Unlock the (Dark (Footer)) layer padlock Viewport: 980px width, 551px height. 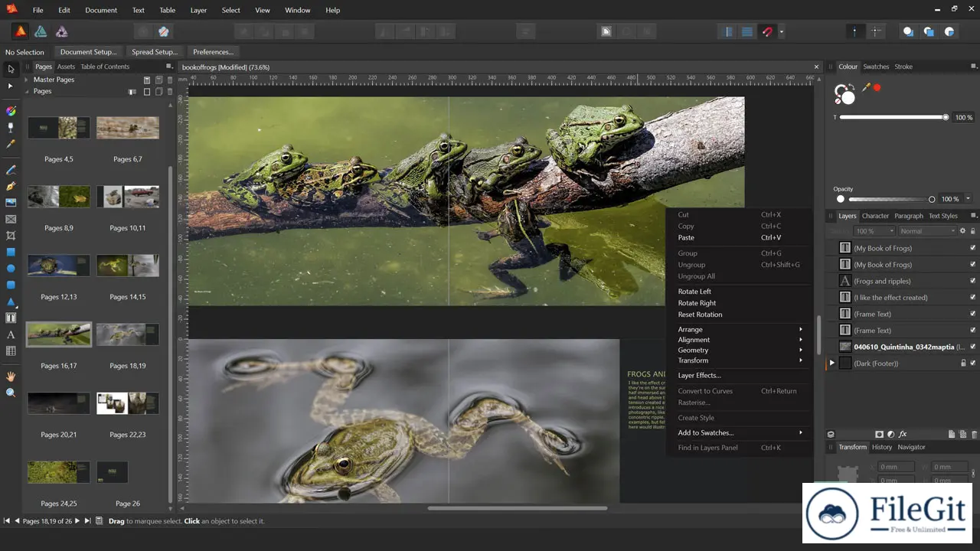point(963,364)
